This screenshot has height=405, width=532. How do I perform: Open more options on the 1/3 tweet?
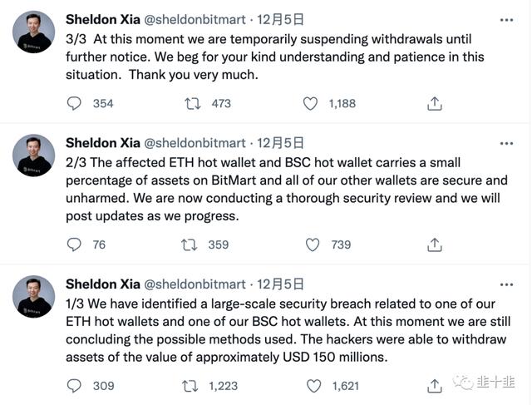click(506, 284)
